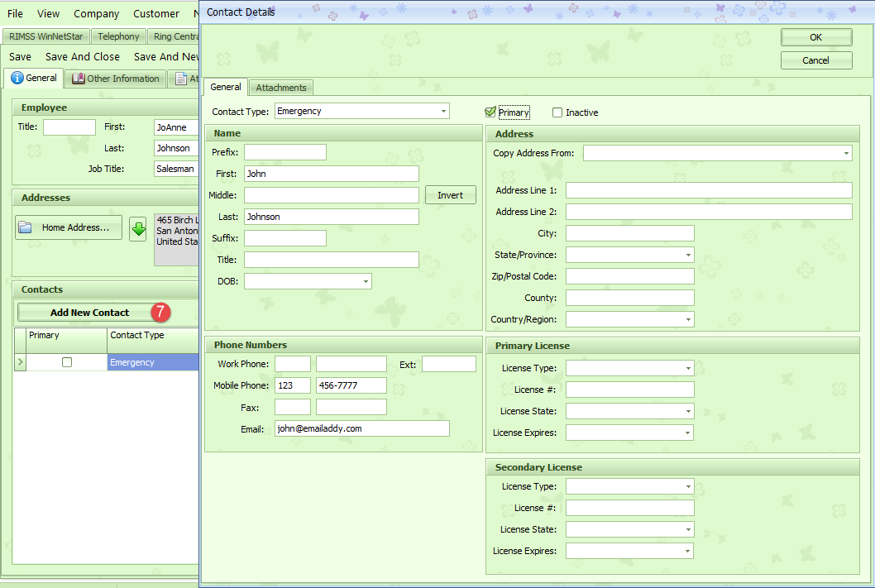Image resolution: width=875 pixels, height=588 pixels.
Task: Select the employee General tab with info icon
Action: click(x=34, y=78)
